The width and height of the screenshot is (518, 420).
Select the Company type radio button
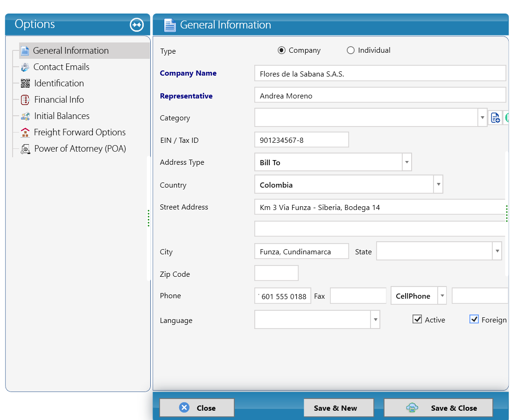tap(281, 50)
